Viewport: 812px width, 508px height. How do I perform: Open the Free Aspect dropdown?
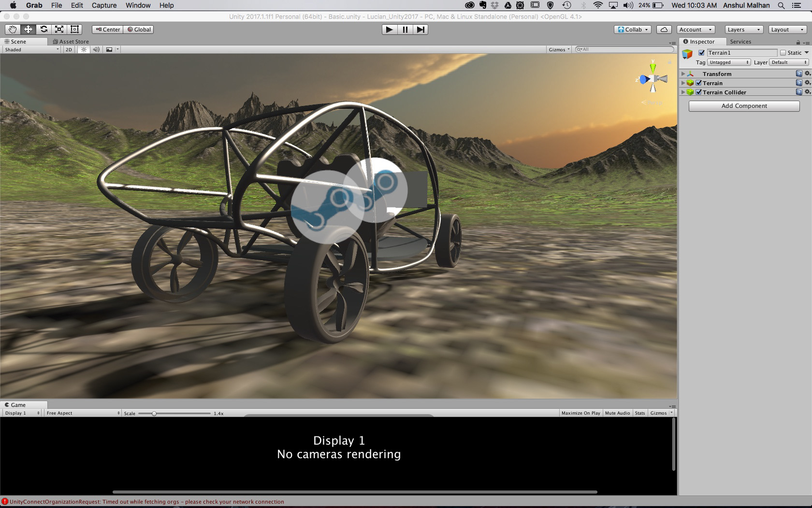click(x=83, y=413)
